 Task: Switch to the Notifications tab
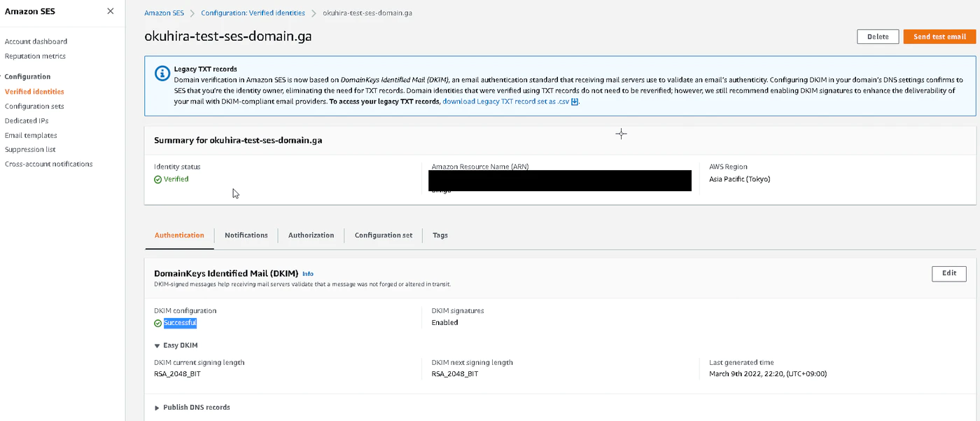click(246, 235)
